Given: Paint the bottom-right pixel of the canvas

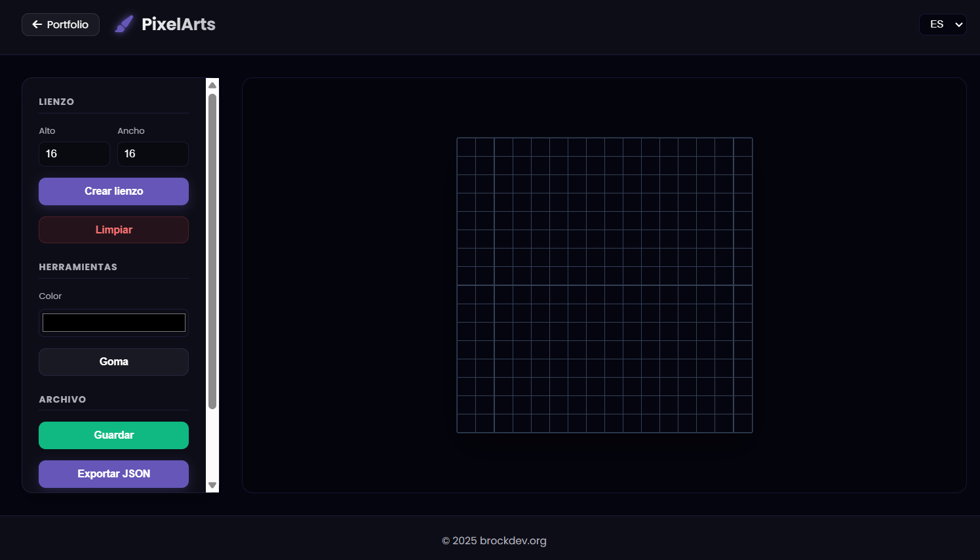Looking at the screenshot, I should click(743, 424).
